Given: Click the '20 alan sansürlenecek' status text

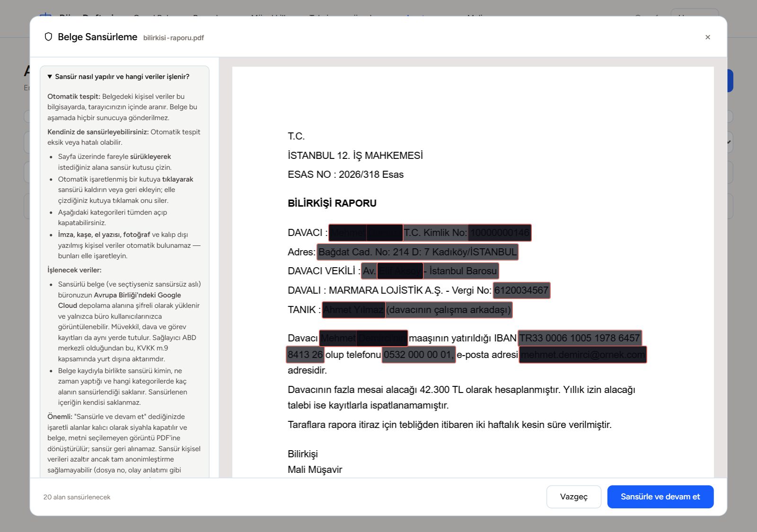Looking at the screenshot, I should (x=77, y=497).
